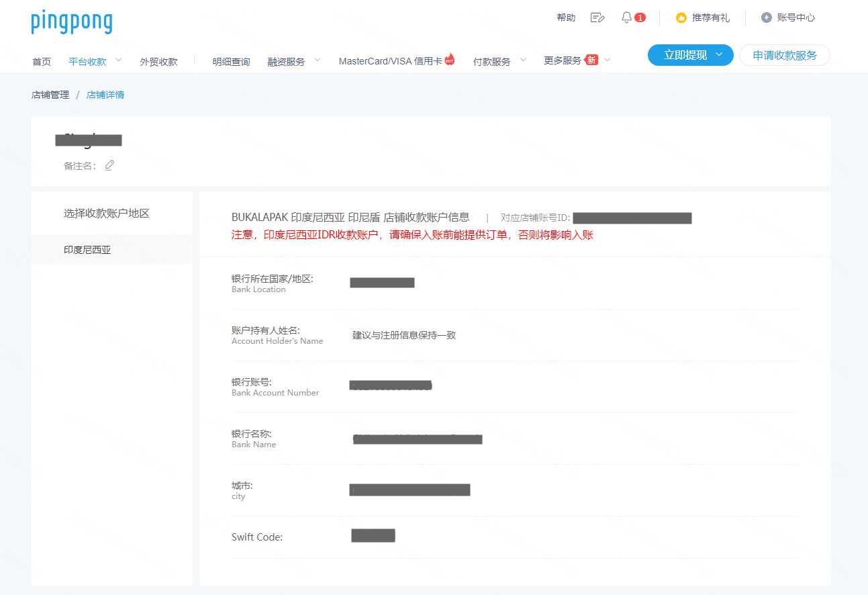The height and width of the screenshot is (595, 868).
Task: Open 账号中心
Action: coord(796,17)
